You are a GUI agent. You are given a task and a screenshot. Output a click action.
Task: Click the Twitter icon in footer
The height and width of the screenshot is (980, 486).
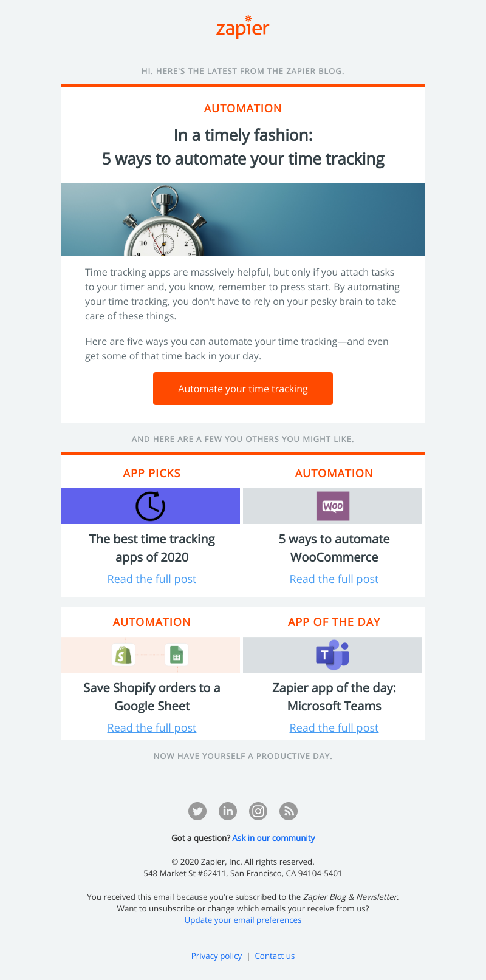tap(197, 811)
